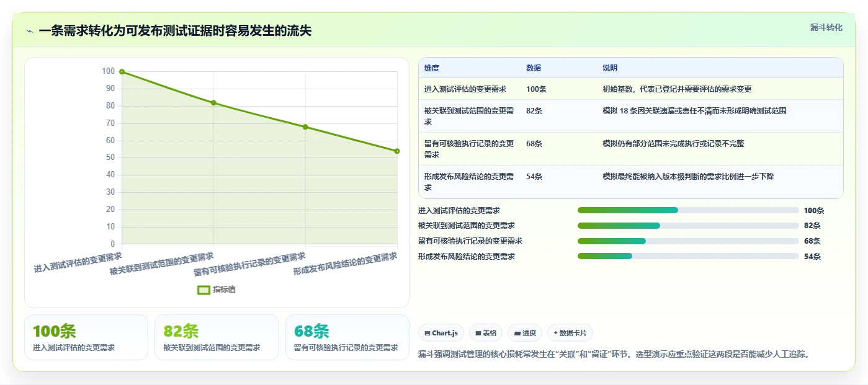Click the x-axis label 进入测试评估的变更需求
Image resolution: width=868 pixels, height=385 pixels.
tap(78, 262)
